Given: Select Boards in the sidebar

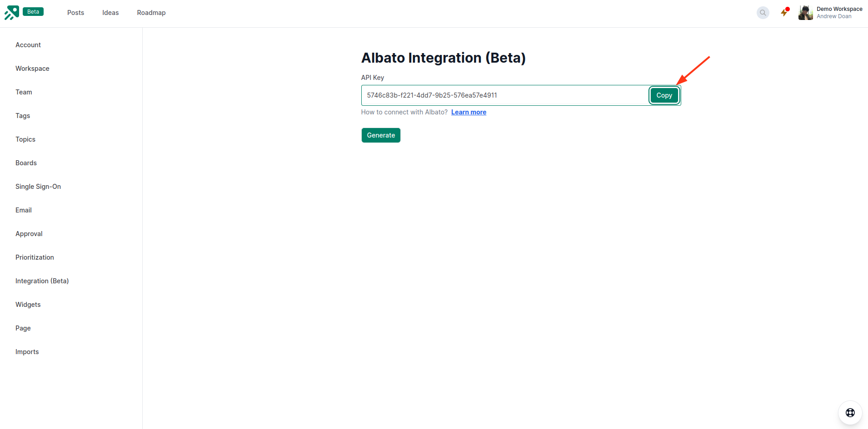Looking at the screenshot, I should (x=26, y=163).
